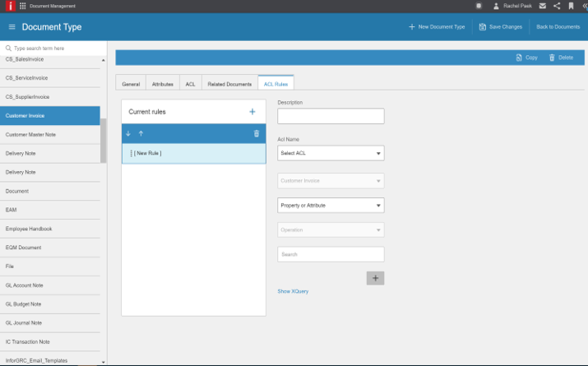588x366 pixels.
Task: Move selected rule down with arrow
Action: click(x=128, y=133)
